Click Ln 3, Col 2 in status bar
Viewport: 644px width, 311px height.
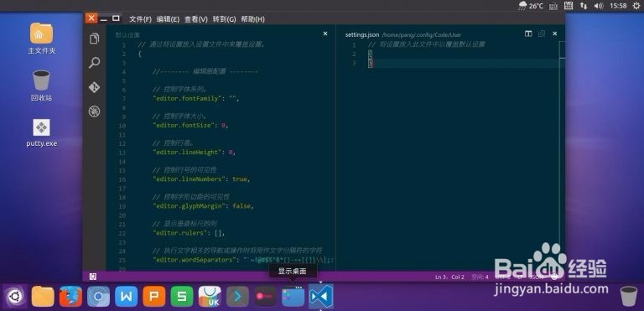pyautogui.click(x=449, y=277)
